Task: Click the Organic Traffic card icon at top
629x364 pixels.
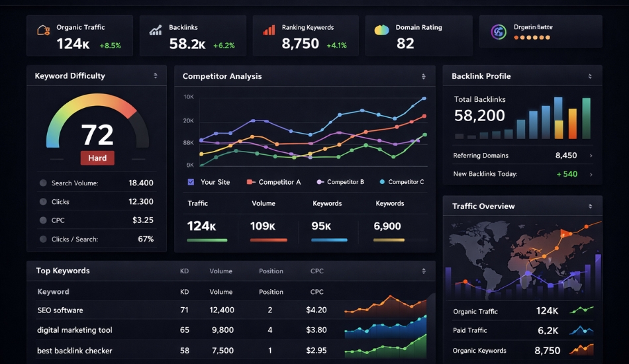Action: [x=43, y=30]
